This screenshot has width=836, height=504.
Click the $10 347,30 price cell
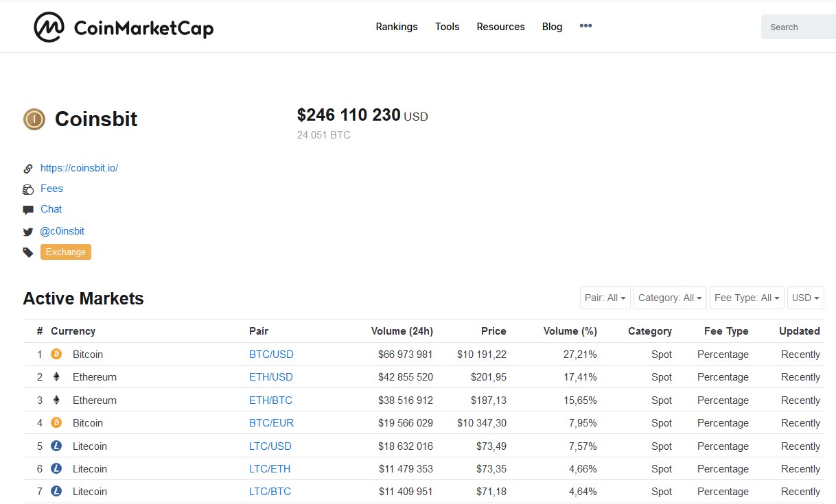tap(482, 423)
